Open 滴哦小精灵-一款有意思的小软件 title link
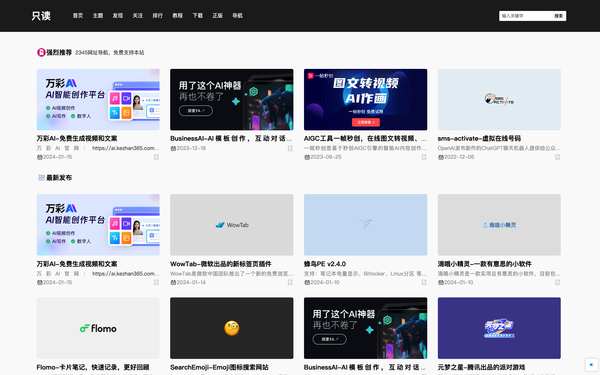 tap(484, 264)
